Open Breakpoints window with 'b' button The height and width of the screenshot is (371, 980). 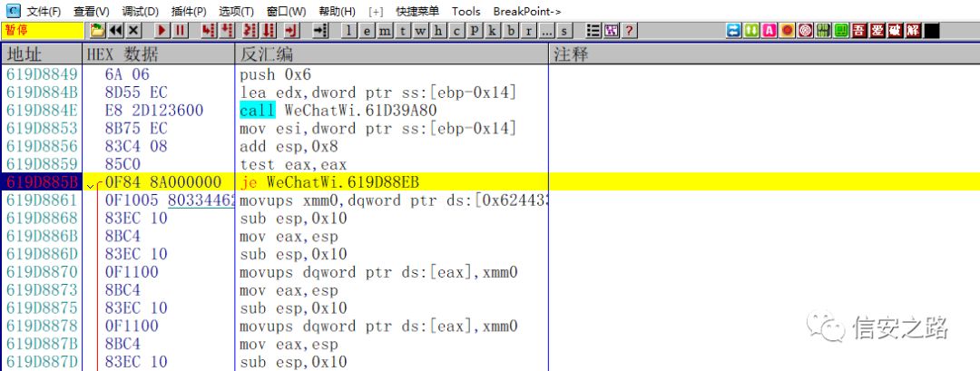point(511,30)
